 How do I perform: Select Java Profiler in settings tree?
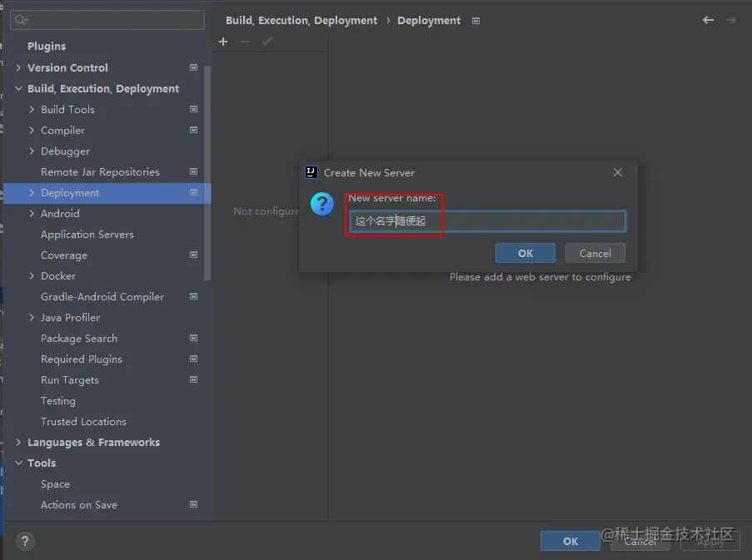70,318
